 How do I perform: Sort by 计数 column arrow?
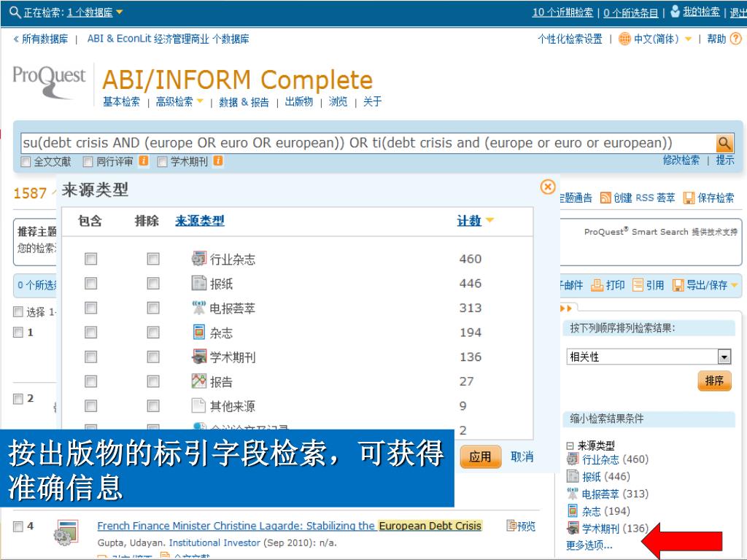pos(489,220)
